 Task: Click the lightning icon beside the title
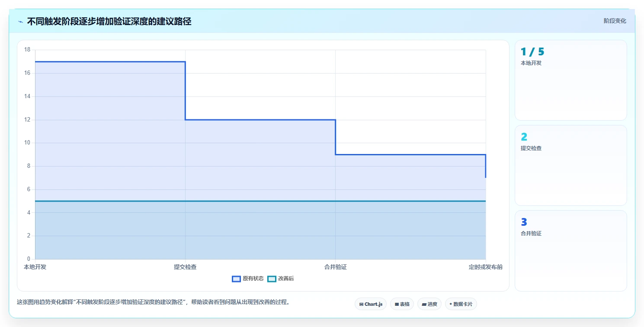point(20,22)
